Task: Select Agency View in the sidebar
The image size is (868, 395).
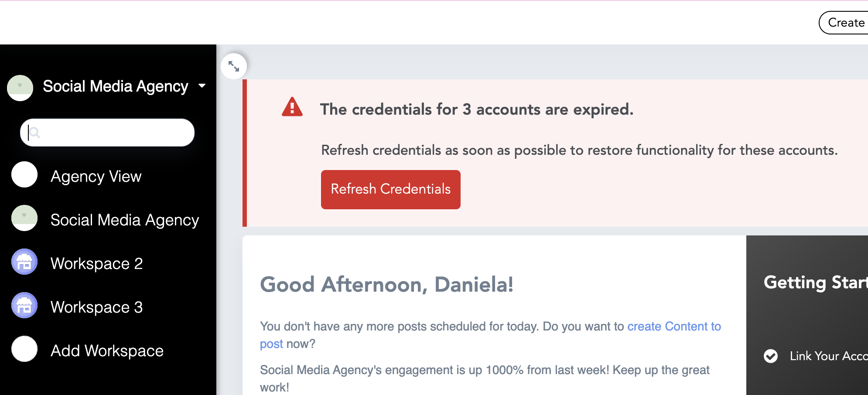Action: (x=96, y=177)
